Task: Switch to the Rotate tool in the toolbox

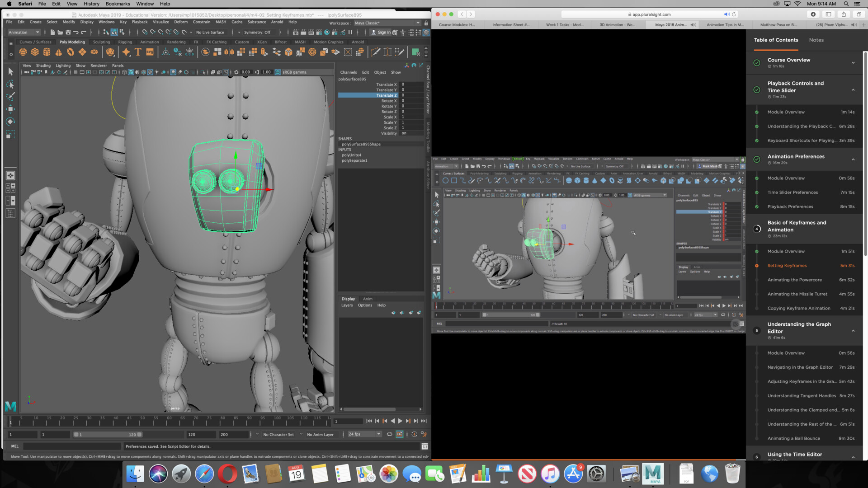Action: [x=10, y=121]
